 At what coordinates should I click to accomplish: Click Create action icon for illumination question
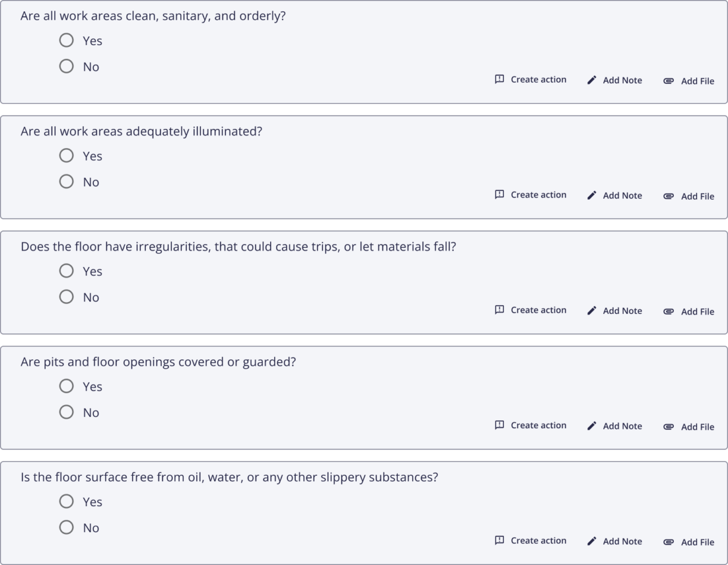pyautogui.click(x=500, y=194)
